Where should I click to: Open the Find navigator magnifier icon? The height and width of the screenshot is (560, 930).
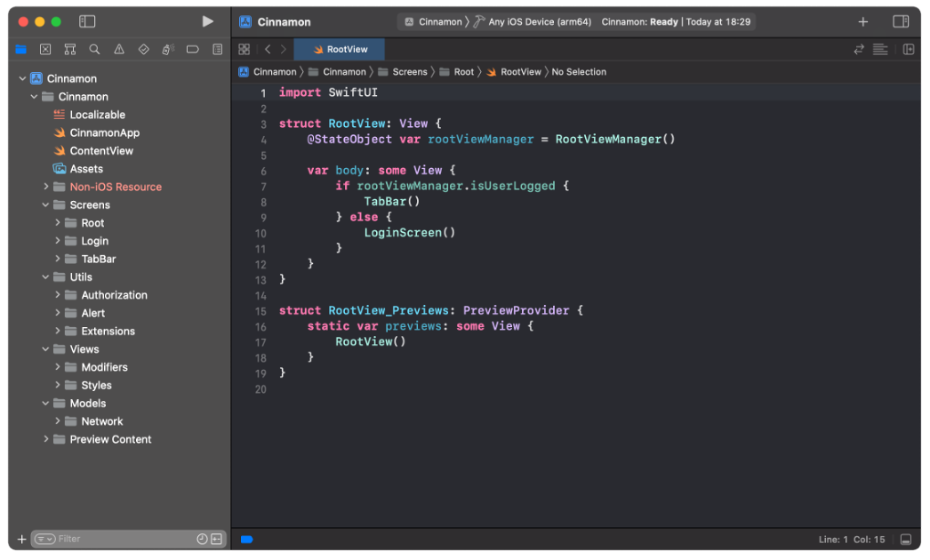(x=94, y=50)
